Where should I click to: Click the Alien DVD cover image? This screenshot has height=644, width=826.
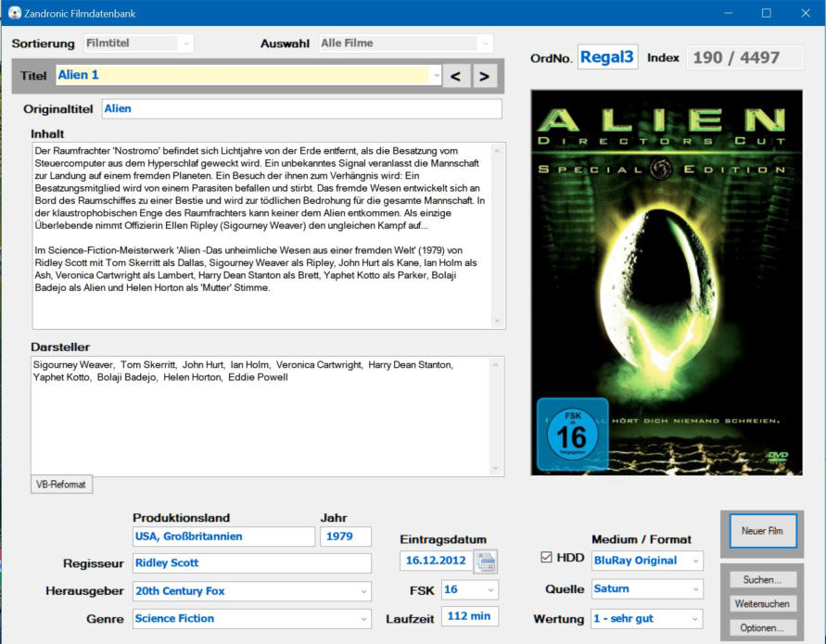click(666, 282)
